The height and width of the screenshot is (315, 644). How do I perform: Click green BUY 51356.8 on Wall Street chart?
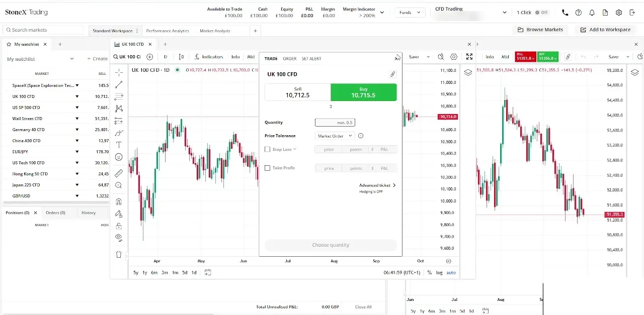click(x=548, y=57)
